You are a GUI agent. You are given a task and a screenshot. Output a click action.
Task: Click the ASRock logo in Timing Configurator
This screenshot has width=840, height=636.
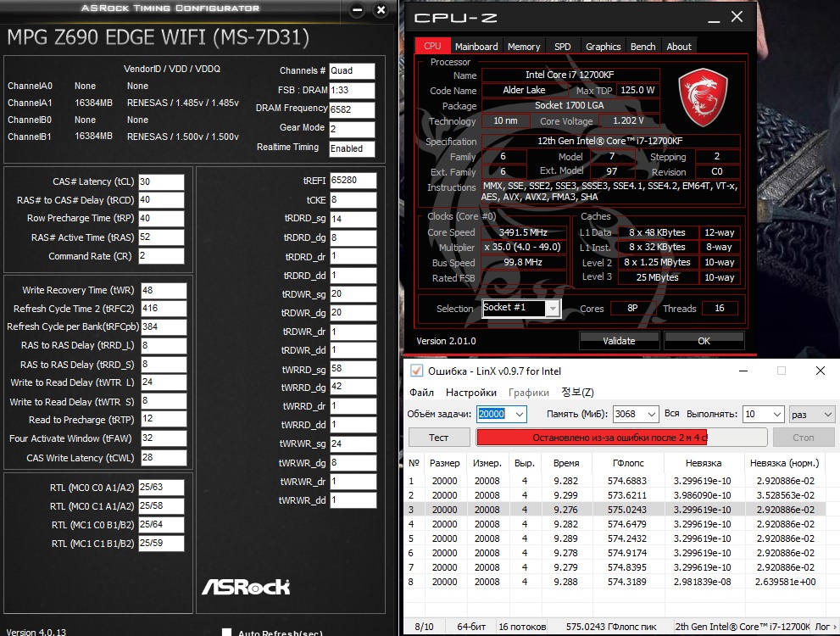(x=246, y=587)
